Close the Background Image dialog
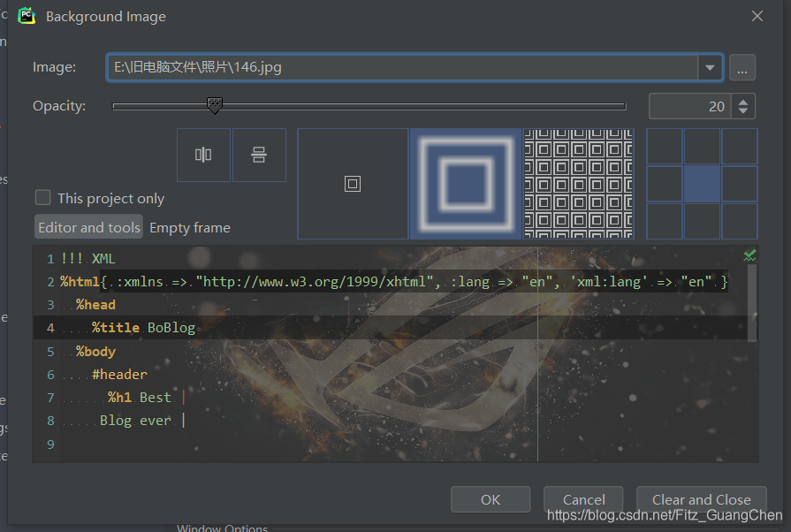 click(757, 16)
